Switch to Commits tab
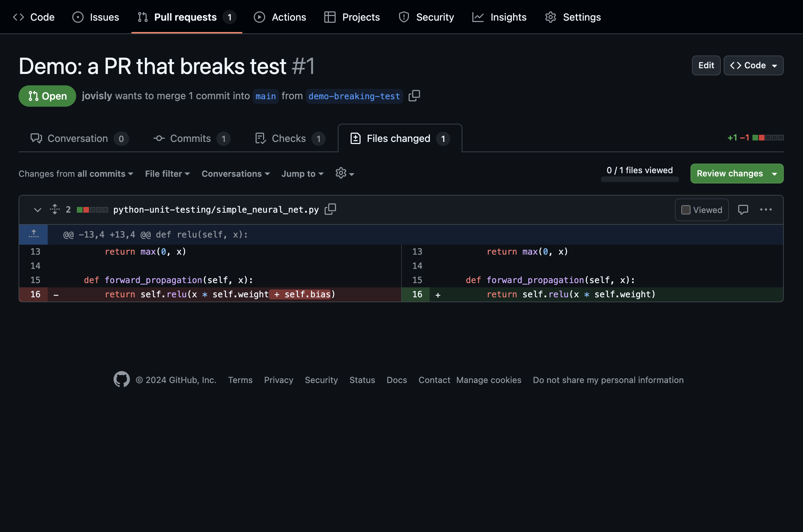Screen dimensions: 803x532 (192, 138)
